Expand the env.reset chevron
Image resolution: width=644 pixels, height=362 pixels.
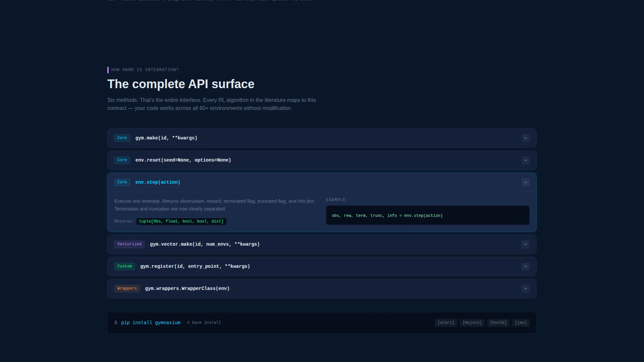point(526,160)
